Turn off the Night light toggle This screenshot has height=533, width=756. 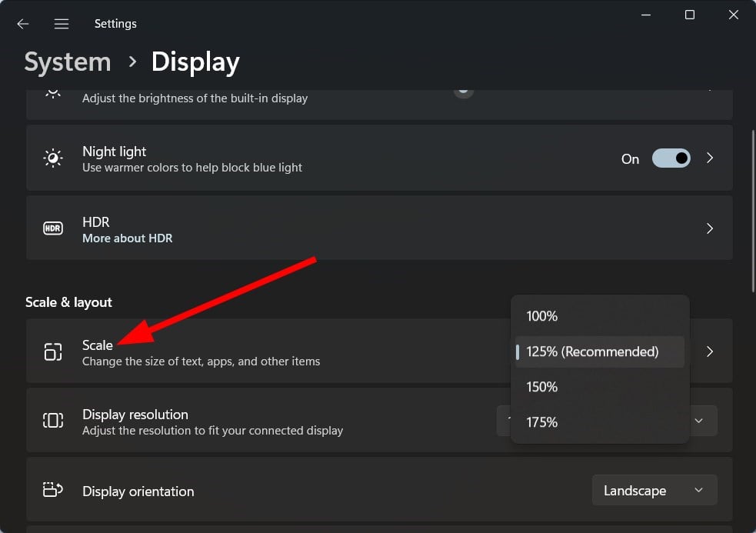pos(671,158)
